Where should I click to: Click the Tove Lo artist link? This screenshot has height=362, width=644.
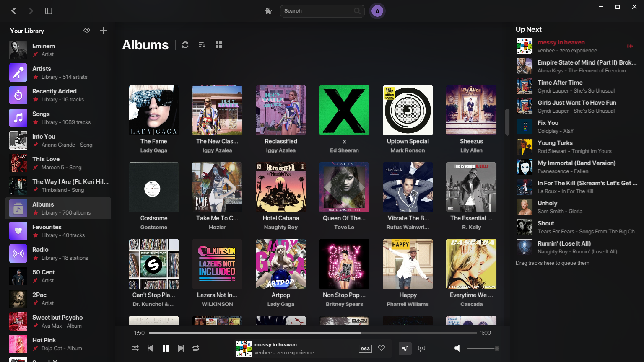(344, 227)
